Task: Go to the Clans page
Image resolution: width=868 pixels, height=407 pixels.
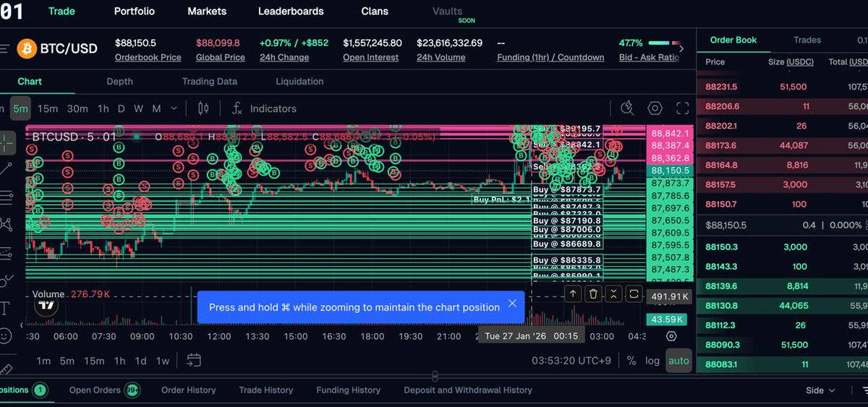Action: click(x=375, y=12)
